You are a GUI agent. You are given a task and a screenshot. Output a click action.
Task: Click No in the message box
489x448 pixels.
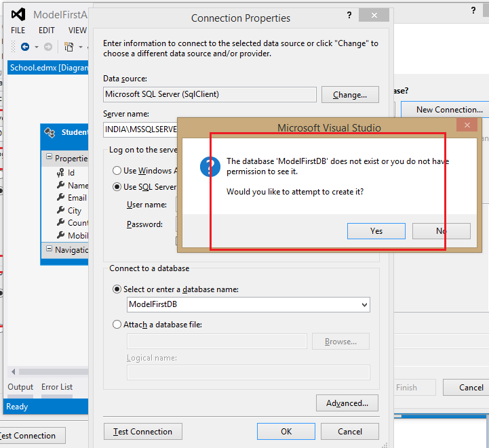pyautogui.click(x=442, y=231)
